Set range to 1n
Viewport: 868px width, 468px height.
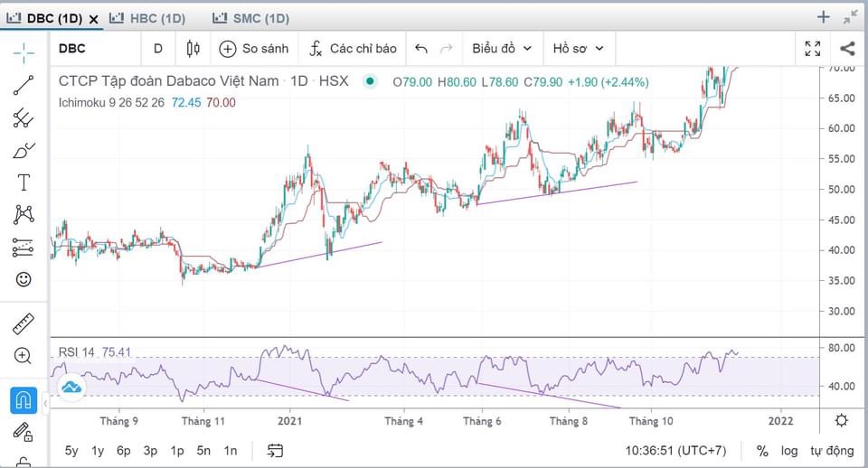click(231, 451)
